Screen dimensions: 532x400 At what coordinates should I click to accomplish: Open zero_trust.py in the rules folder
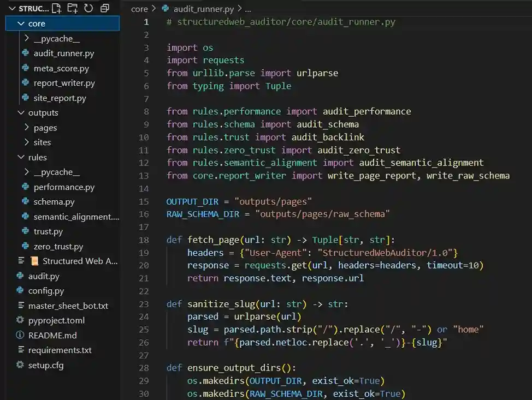click(x=58, y=247)
